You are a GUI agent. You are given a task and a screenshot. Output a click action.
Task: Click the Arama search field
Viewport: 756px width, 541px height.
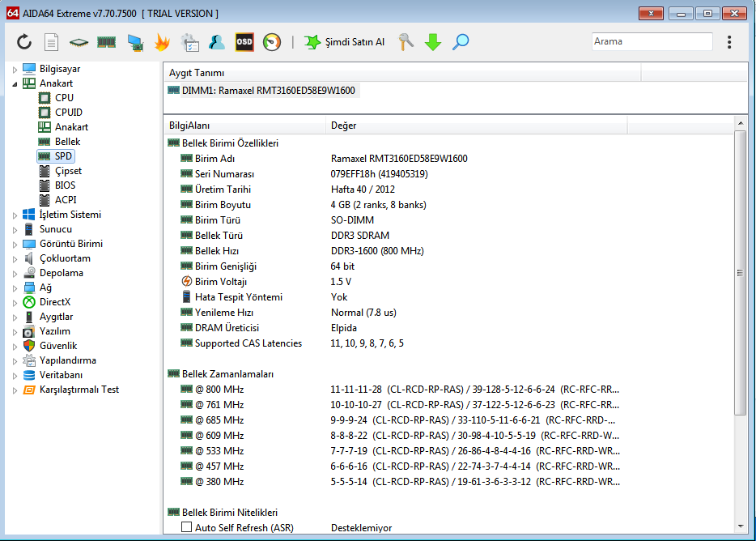(652, 41)
